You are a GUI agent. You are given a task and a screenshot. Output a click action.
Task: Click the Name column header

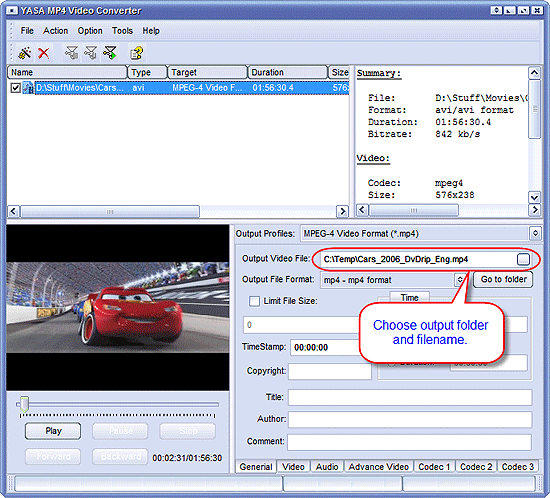(67, 72)
